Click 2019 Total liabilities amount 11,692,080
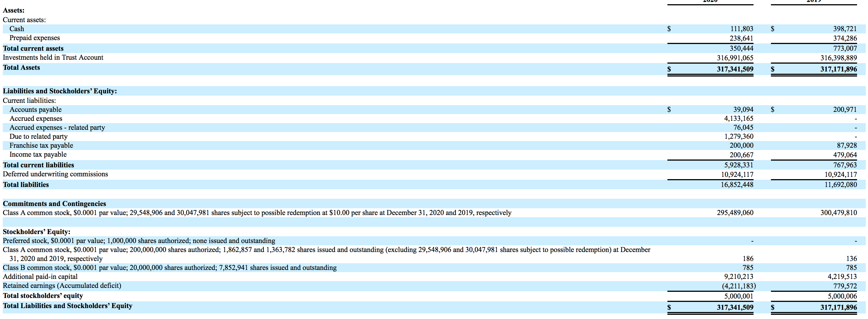This screenshot has height=319, width=868. pyautogui.click(x=841, y=185)
